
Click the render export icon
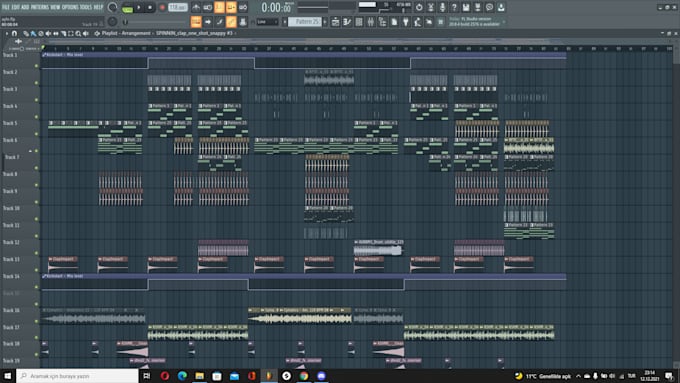(x=477, y=7)
